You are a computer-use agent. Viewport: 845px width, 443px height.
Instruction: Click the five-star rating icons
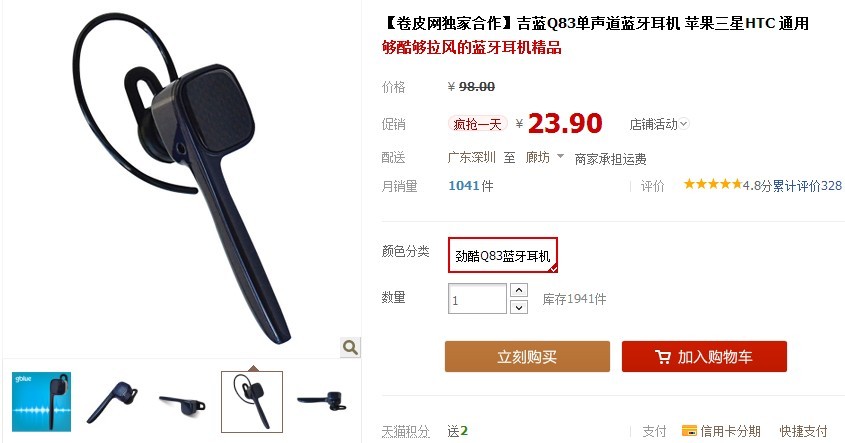pyautogui.click(x=712, y=185)
